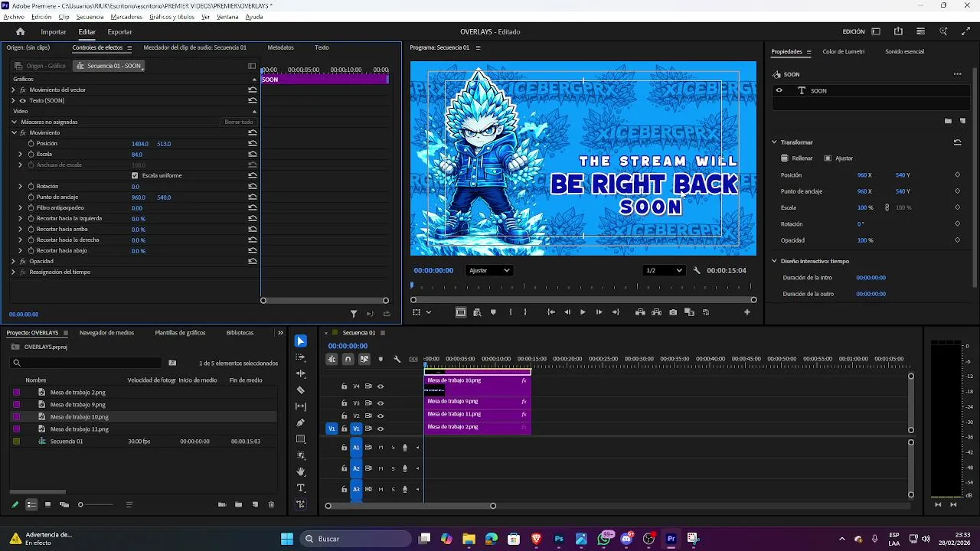Open playback resolution 1/2 dropdown
This screenshot has width=980, height=551.
click(x=664, y=270)
